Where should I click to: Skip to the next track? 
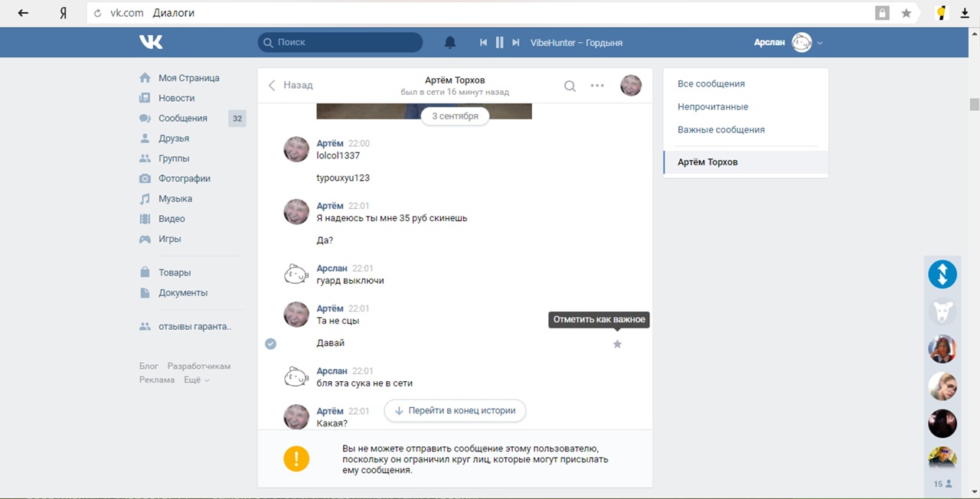[x=516, y=43]
